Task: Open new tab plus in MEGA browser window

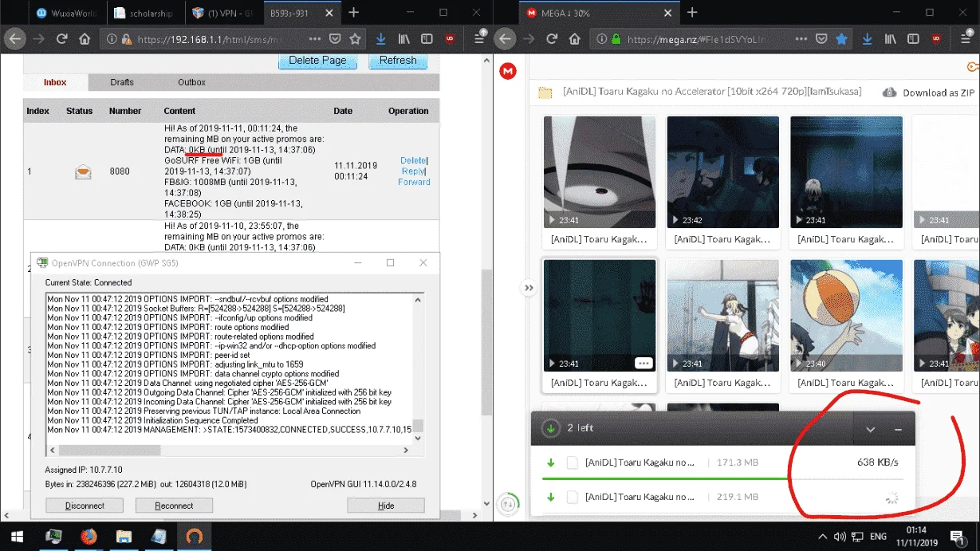Action: 692,13
